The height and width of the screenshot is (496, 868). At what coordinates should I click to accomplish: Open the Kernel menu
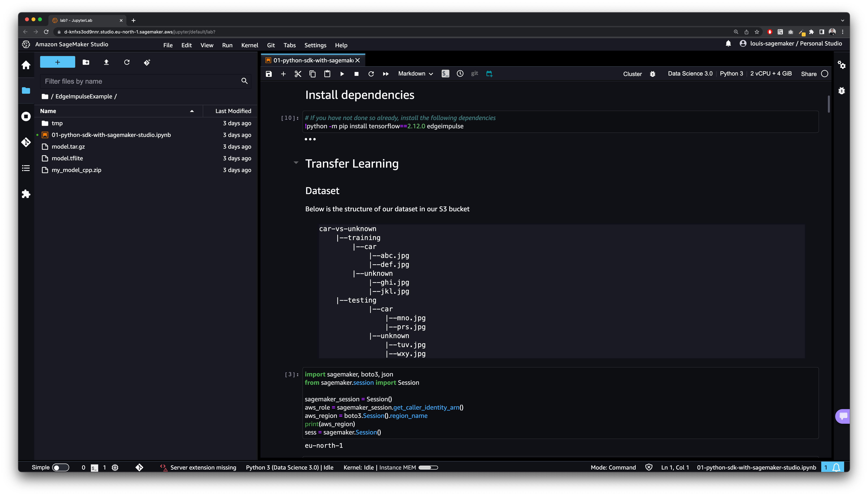(x=250, y=45)
